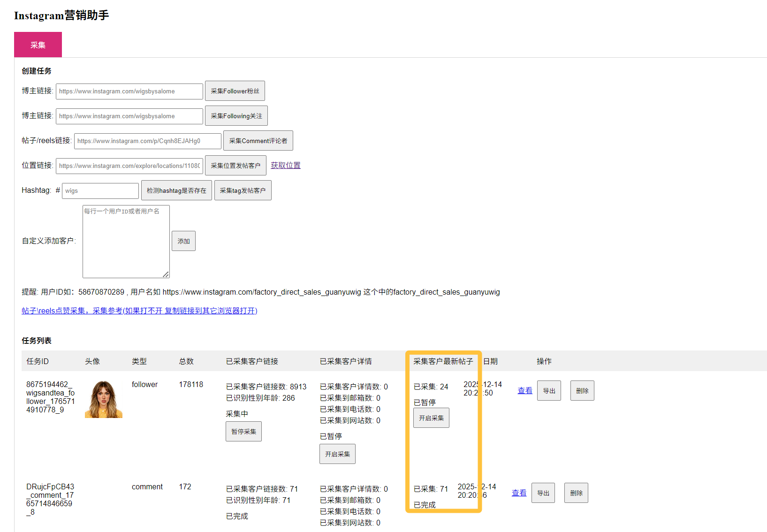The image size is (767, 532).
Task: Focus the Hashtag input field
Action: (x=100, y=190)
